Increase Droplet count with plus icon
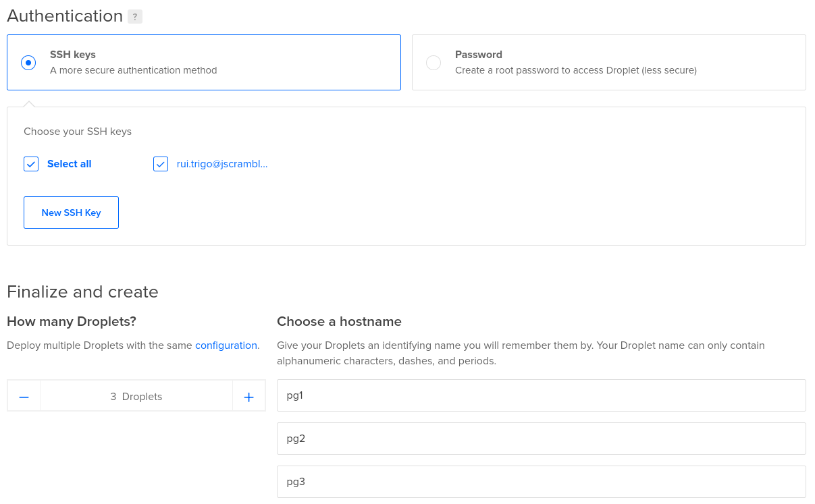 point(248,397)
